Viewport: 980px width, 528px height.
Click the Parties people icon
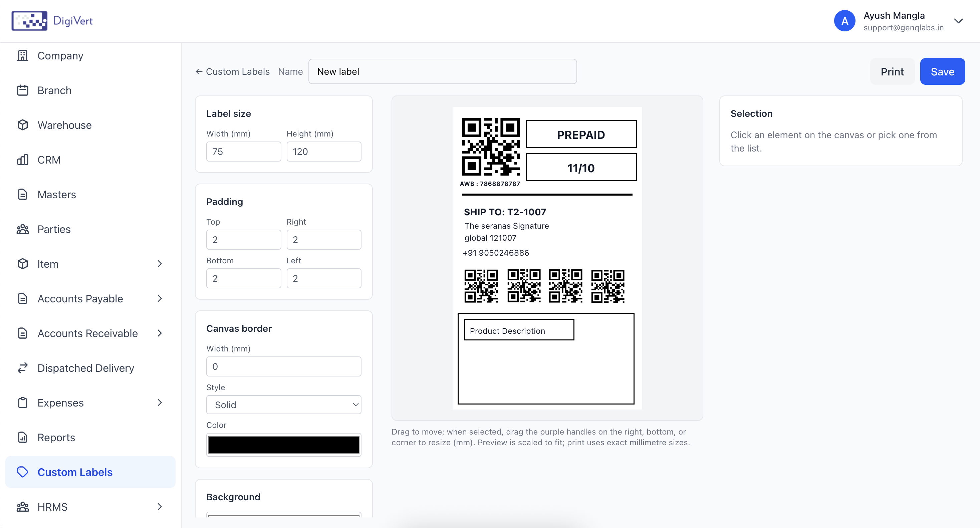click(23, 229)
